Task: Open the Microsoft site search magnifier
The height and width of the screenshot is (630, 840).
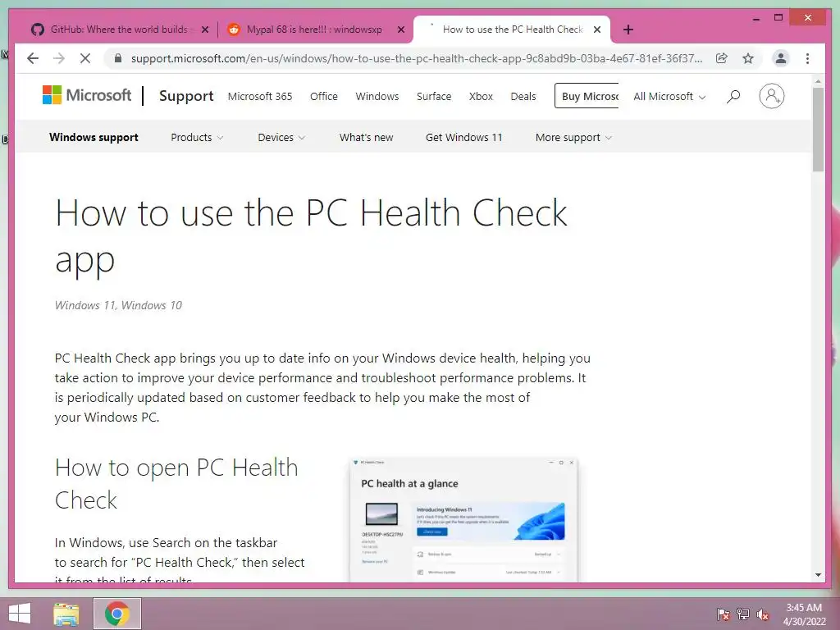Action: (x=733, y=97)
